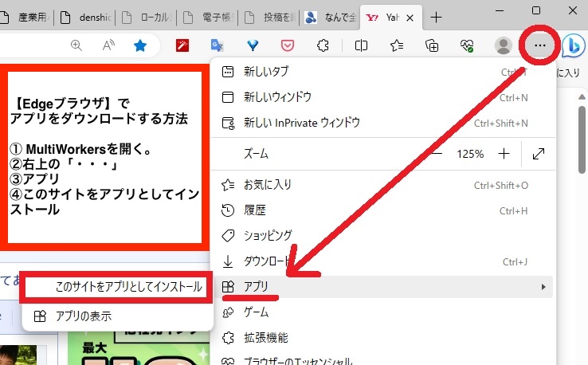Image resolution: width=588 pixels, height=365 pixels.
Task: Click the page vertical scrollbar thumb
Action: pos(582,139)
